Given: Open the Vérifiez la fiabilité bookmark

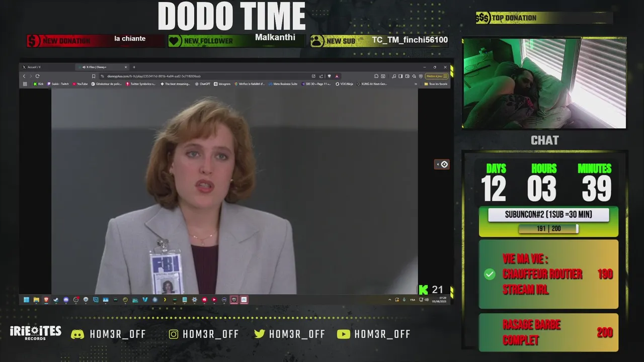Looking at the screenshot, I should [x=249, y=84].
